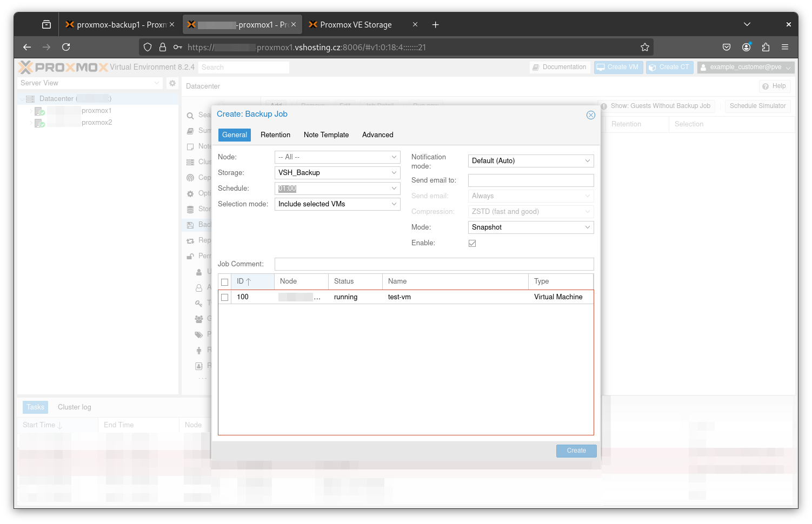Open a new browser tab
812x524 pixels.
coord(435,25)
